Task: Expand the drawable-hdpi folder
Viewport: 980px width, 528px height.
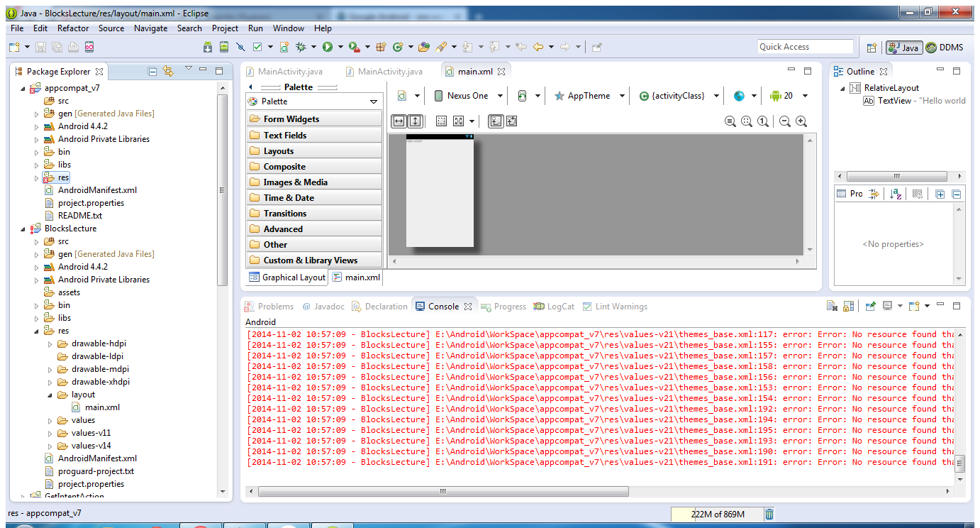Action: (x=50, y=343)
